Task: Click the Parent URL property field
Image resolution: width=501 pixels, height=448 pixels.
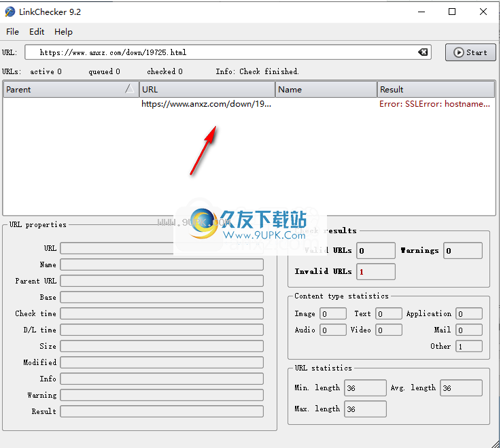Action: pyautogui.click(x=162, y=281)
